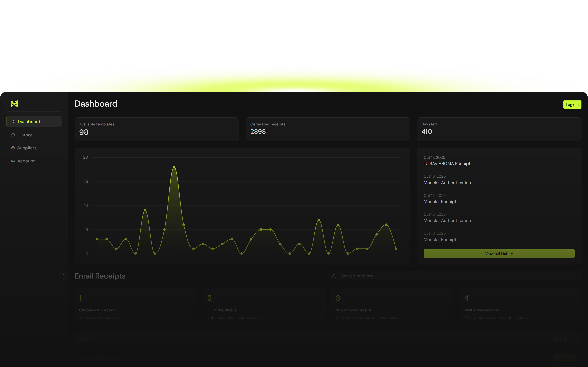Open the first Moncler Authentication entry

[447, 183]
